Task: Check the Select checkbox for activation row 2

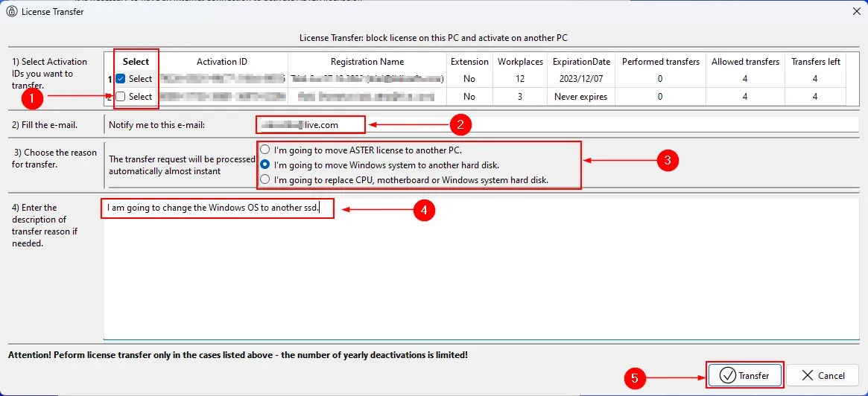Action: (x=121, y=97)
